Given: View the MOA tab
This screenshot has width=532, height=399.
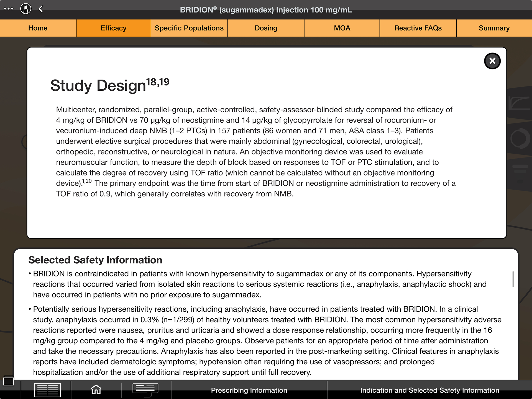Looking at the screenshot, I should click(x=342, y=28).
